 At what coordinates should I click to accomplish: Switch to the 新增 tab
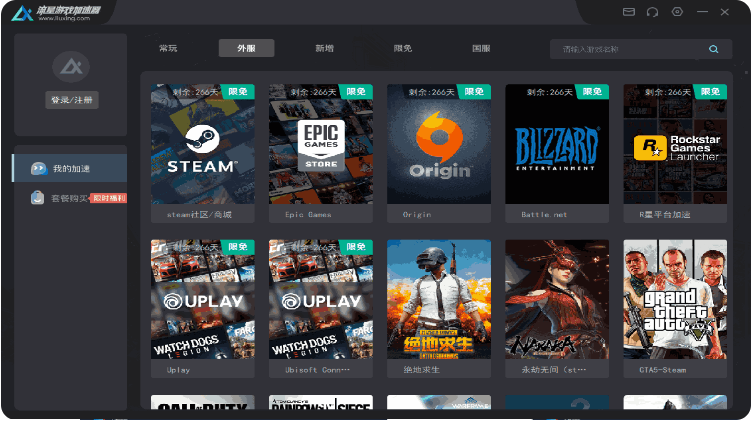point(325,48)
